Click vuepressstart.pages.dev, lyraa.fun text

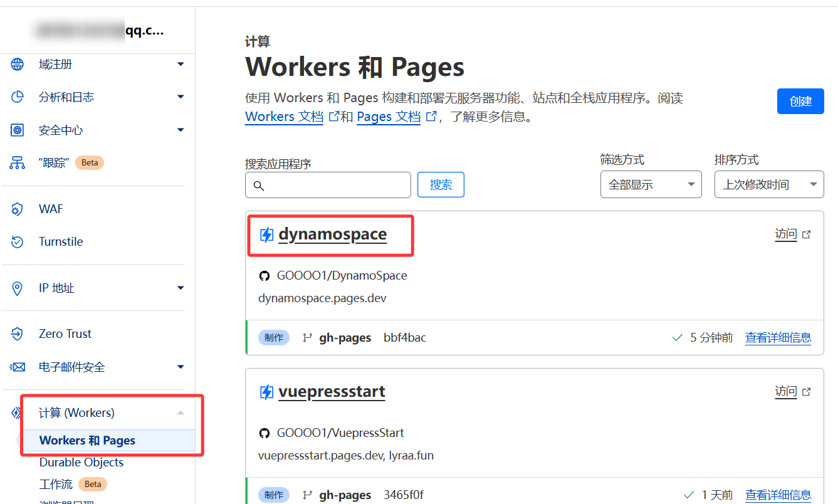tap(346, 456)
